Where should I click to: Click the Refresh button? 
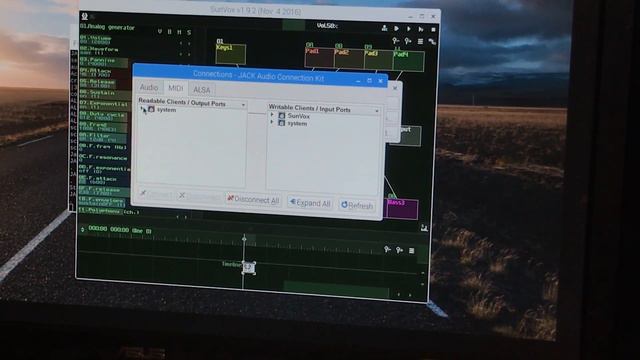(x=357, y=205)
